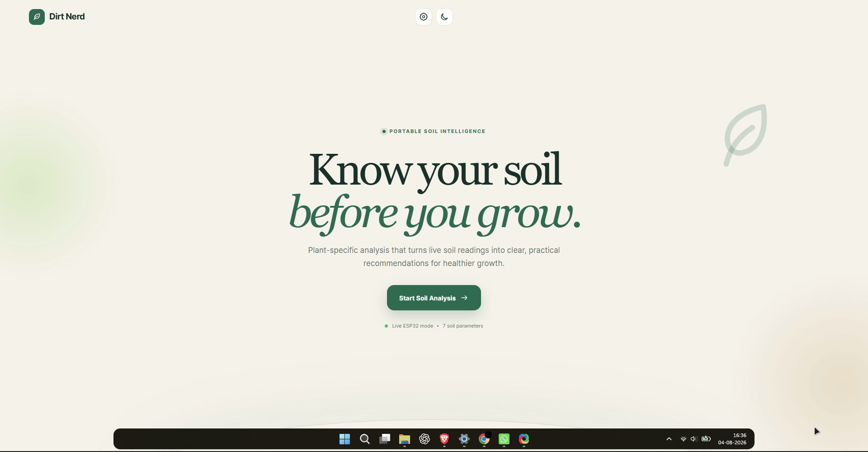
Task: Click the "Live ESP32 mode" status text
Action: (412, 326)
